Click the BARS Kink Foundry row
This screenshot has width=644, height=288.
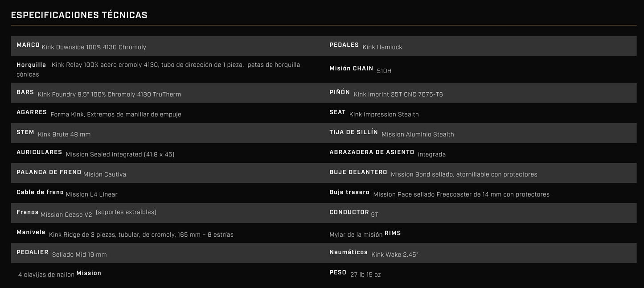[167, 93]
